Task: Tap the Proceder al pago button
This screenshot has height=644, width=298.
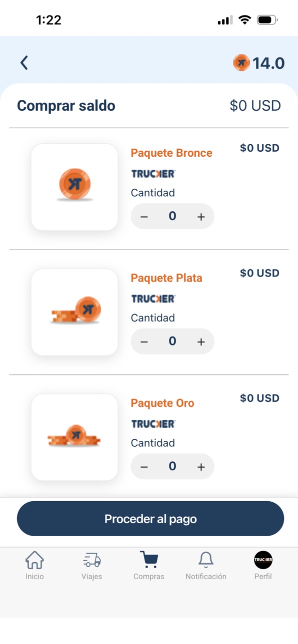Action: click(x=150, y=519)
